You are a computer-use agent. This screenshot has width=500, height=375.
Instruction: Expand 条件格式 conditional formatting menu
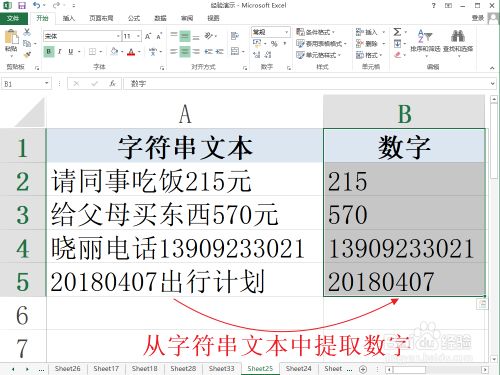315,32
